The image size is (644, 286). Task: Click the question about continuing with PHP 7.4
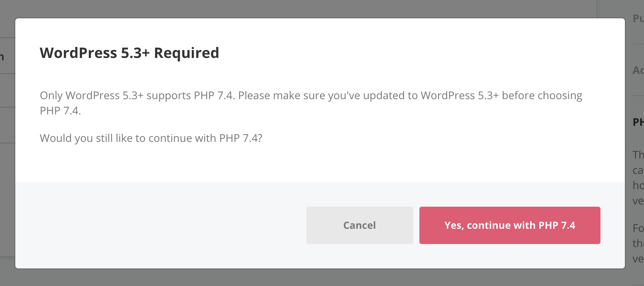point(151,138)
